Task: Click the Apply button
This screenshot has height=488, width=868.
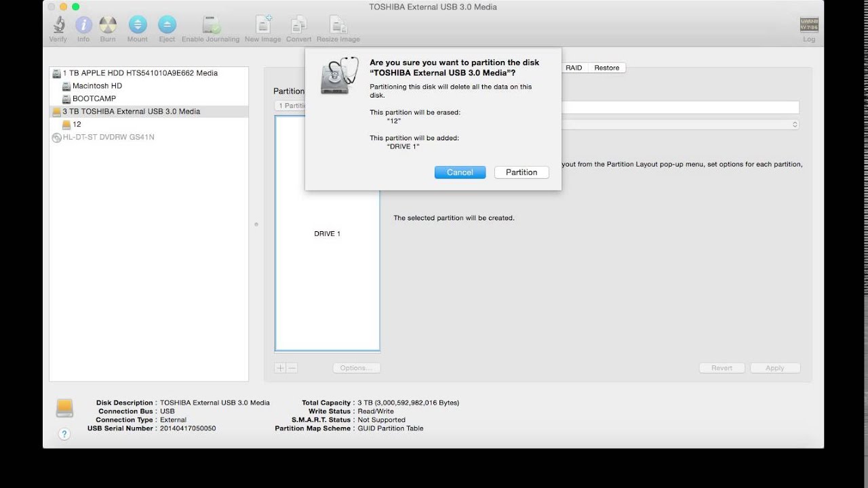Action: [x=774, y=368]
